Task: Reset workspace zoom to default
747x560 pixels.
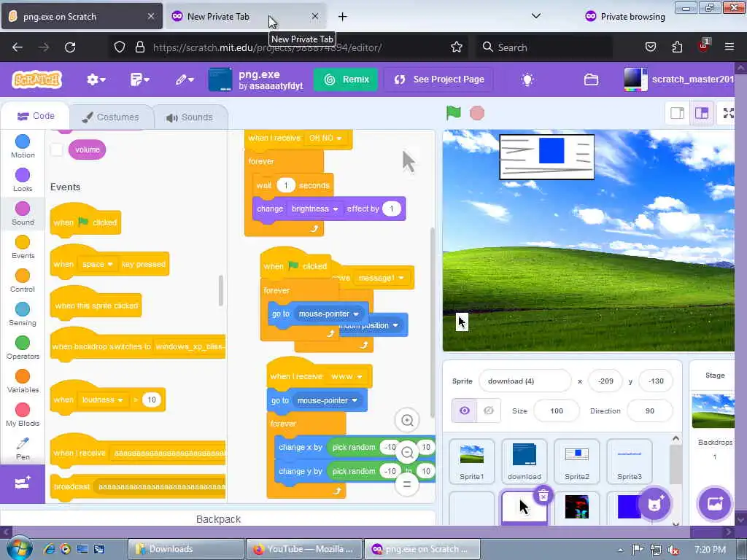Action: tap(407, 485)
